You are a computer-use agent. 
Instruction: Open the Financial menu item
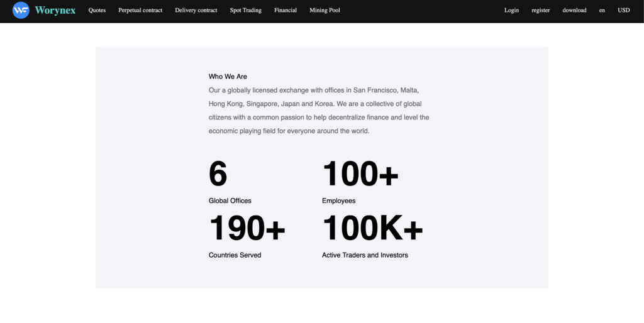click(x=286, y=10)
